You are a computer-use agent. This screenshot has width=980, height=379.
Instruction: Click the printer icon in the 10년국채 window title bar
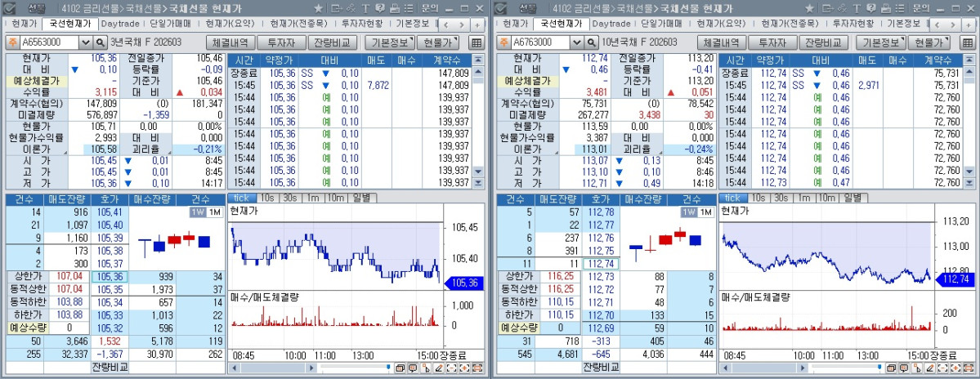coord(886,8)
